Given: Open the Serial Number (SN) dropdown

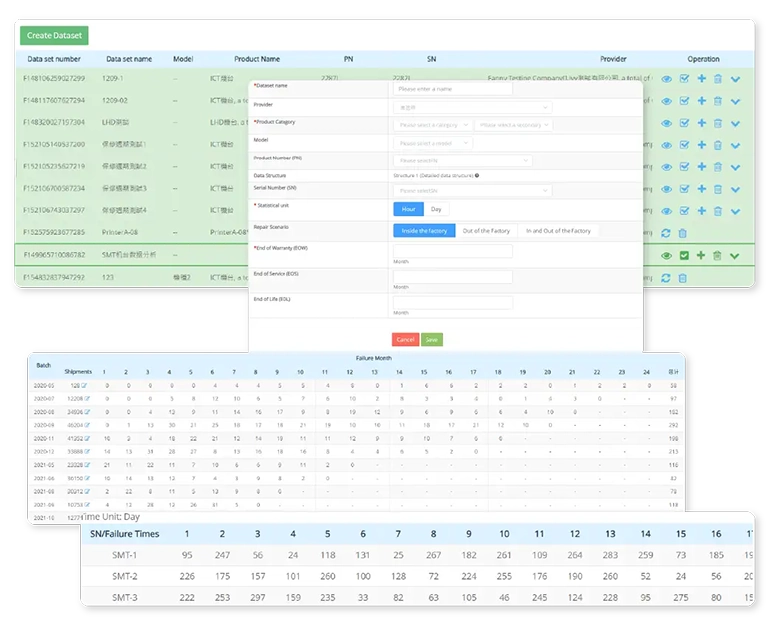Looking at the screenshot, I should [472, 190].
